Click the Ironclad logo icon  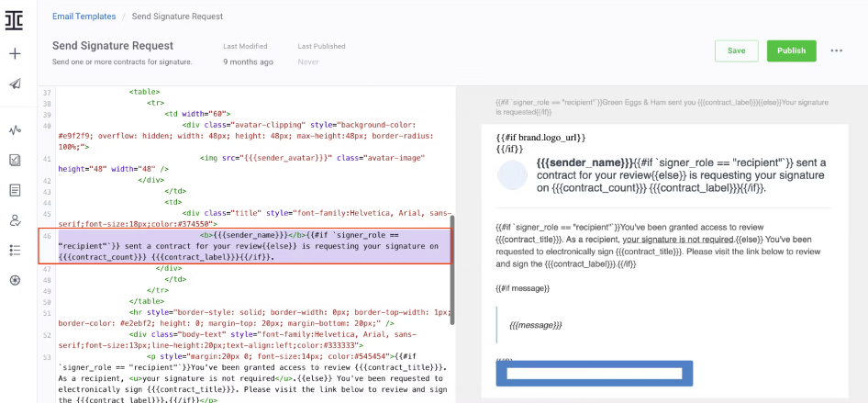15,20
